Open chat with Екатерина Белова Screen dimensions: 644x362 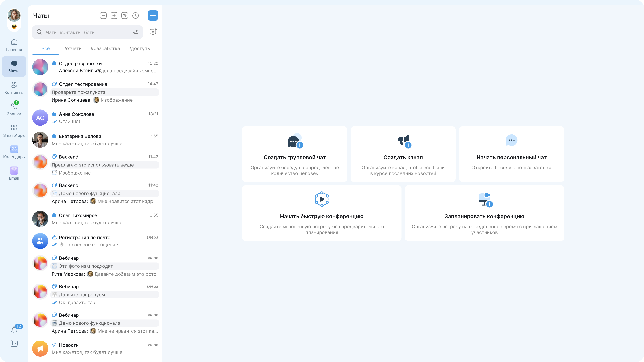(x=95, y=140)
